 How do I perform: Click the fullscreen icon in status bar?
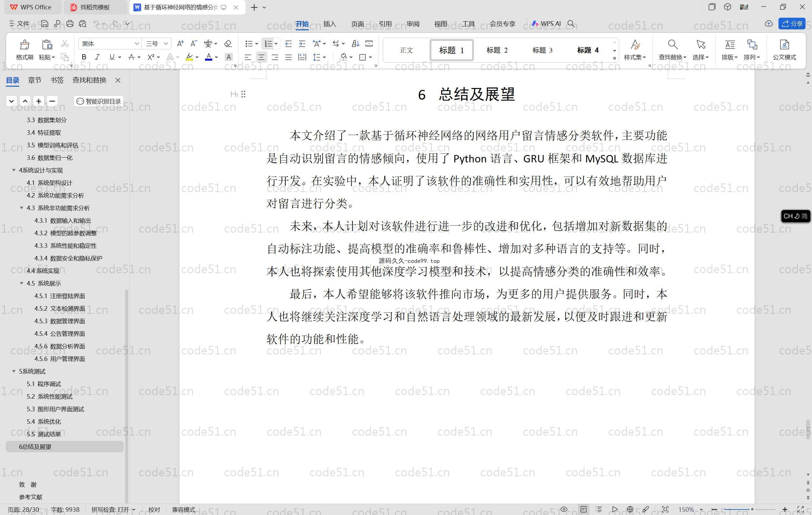point(800,509)
